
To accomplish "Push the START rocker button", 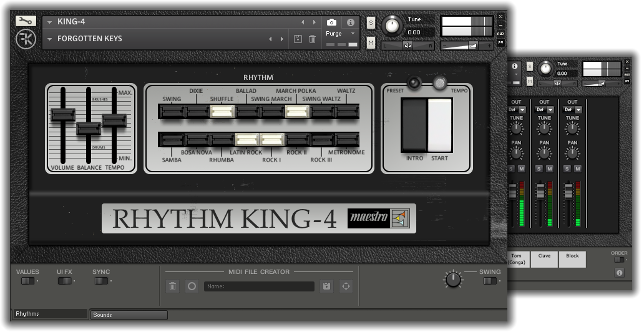I will point(440,125).
